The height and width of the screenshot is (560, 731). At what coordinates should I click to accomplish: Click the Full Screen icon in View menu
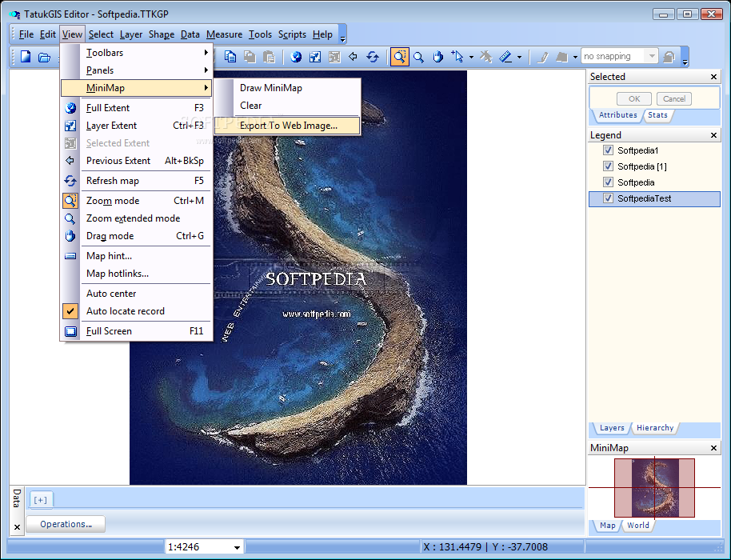70,331
